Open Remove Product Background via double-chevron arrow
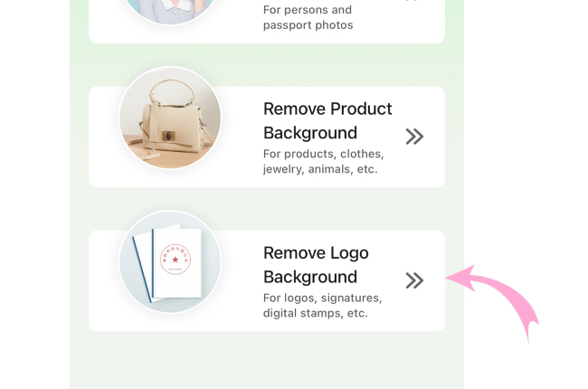588x389 pixels. [414, 137]
